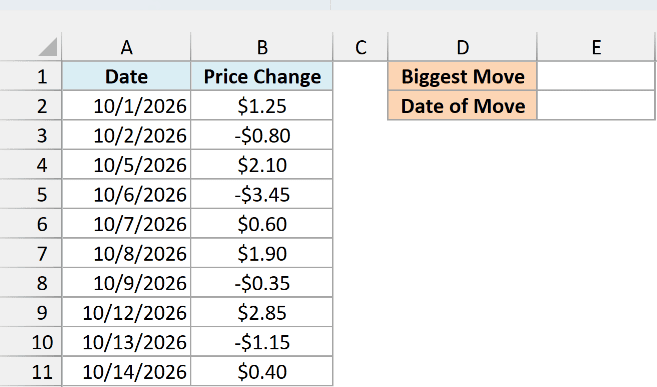Select row 10 header
Image resolution: width=657 pixels, height=387 pixels.
31,342
